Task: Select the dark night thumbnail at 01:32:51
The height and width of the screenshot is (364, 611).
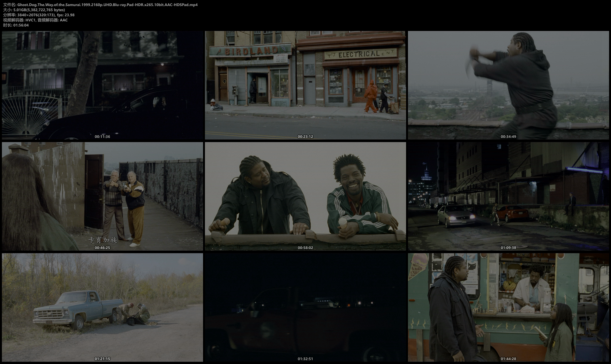Action: [x=305, y=307]
